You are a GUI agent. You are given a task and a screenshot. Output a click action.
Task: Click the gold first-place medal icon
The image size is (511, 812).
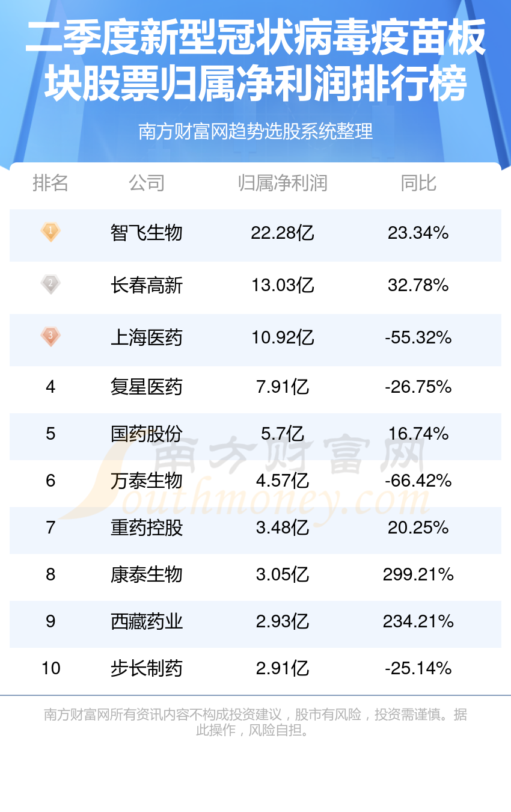50,232
